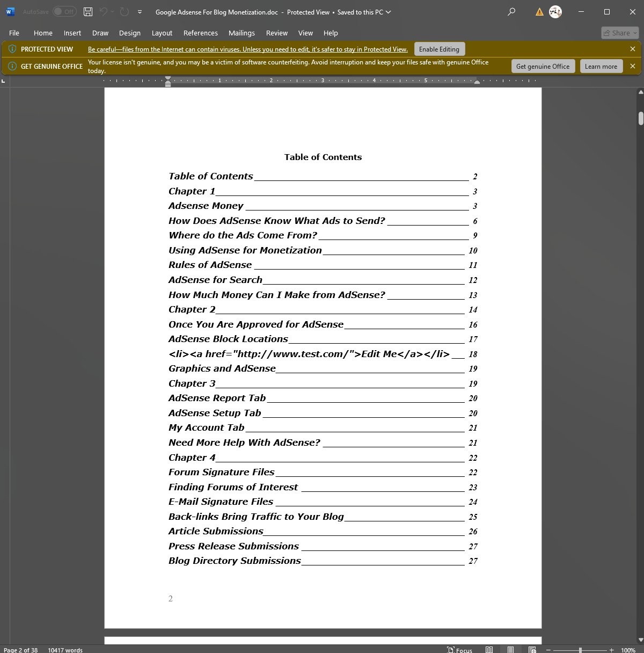The height and width of the screenshot is (653, 644).
Task: Click the 'Chapter 1' contents entry
Action: [x=323, y=191]
